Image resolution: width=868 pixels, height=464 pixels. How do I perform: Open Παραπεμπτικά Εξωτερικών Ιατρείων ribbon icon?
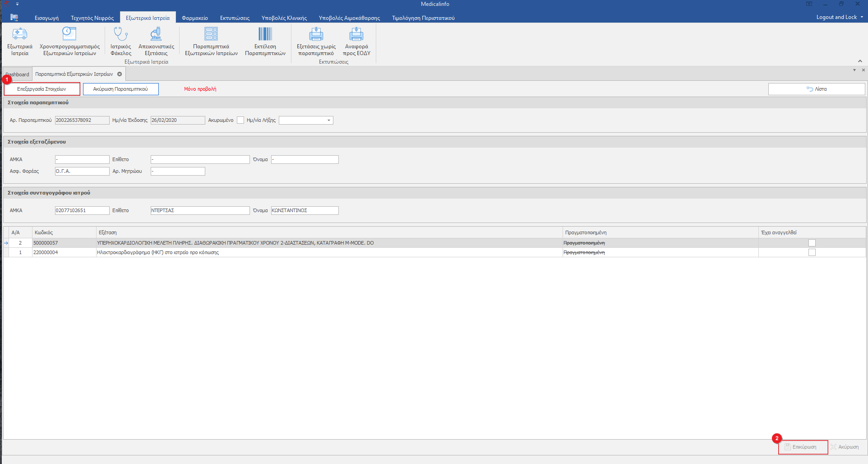point(211,35)
